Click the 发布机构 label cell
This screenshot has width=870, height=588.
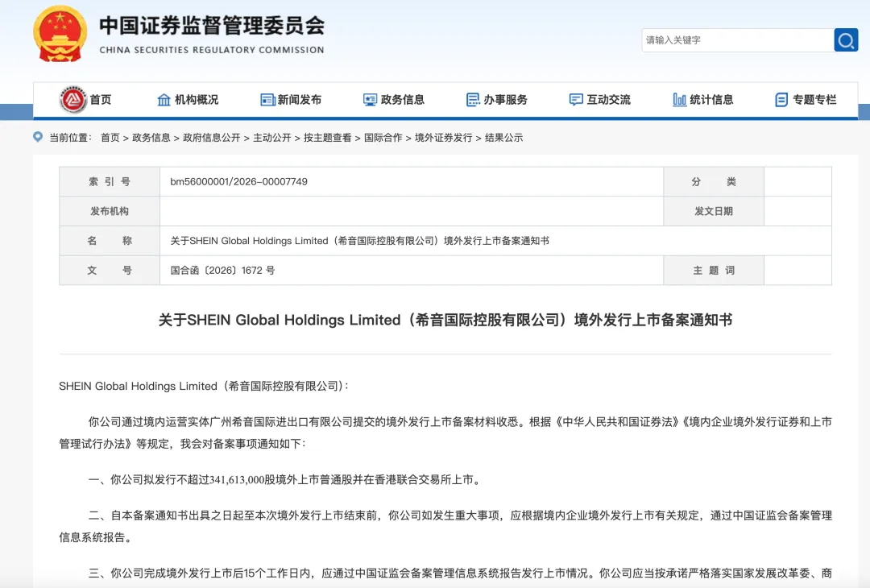click(x=110, y=211)
